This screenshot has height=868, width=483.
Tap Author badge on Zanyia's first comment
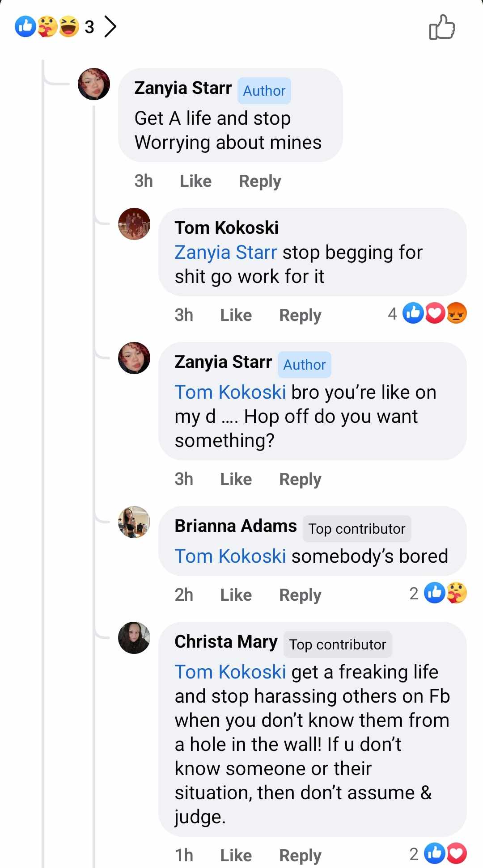pos(264,91)
